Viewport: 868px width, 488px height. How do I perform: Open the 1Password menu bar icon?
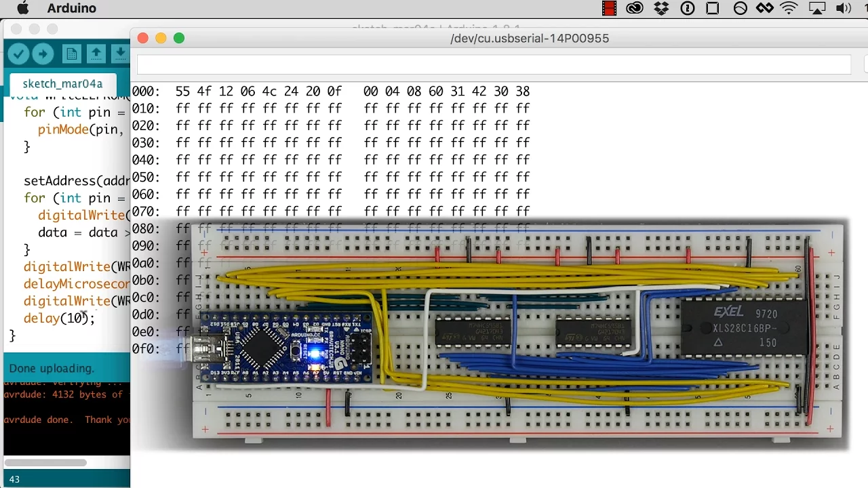687,8
